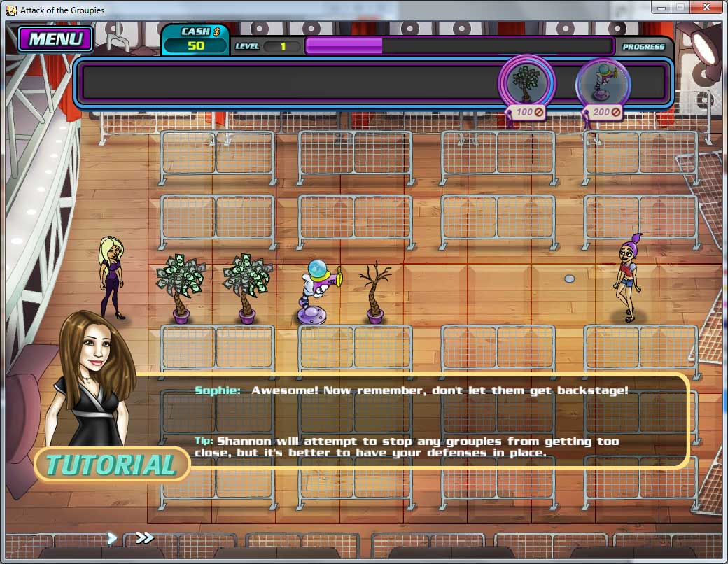Click the 100 price tag under money tree
The image size is (728, 564).
pyautogui.click(x=528, y=112)
